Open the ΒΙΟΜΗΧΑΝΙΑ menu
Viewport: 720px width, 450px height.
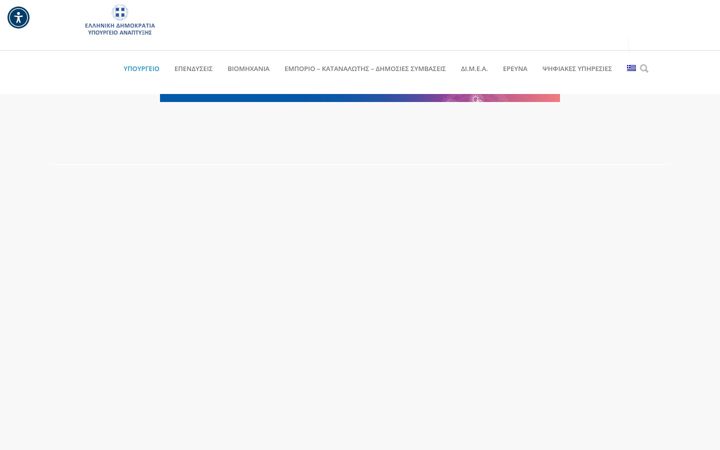pos(248,68)
